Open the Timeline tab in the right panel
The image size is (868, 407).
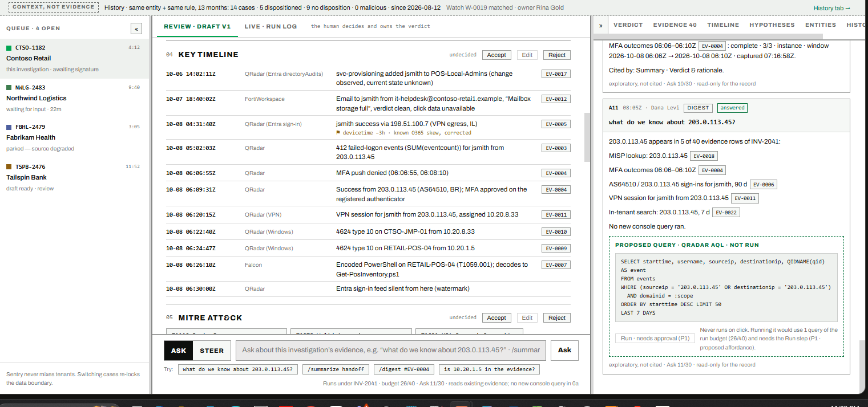point(723,25)
